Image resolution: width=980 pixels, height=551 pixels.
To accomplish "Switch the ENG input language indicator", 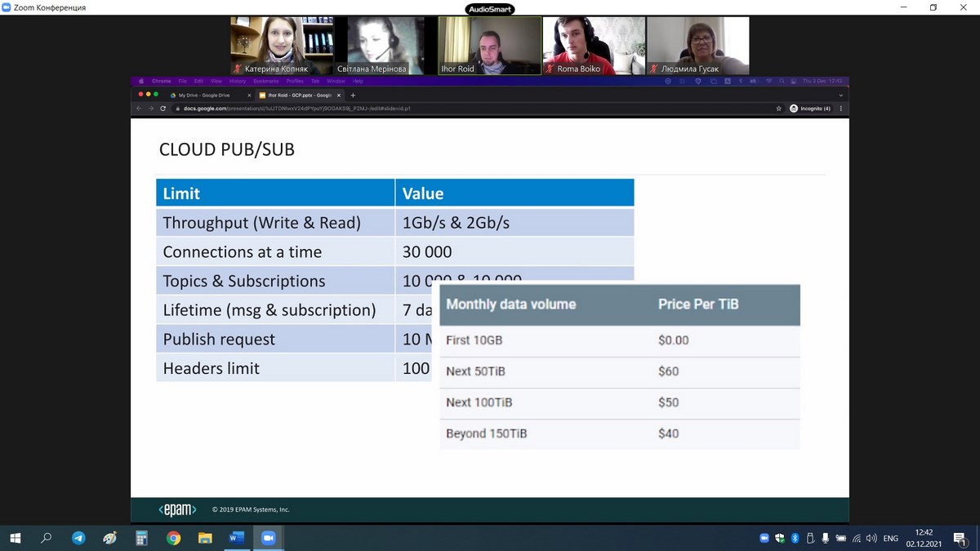I will tap(890, 538).
